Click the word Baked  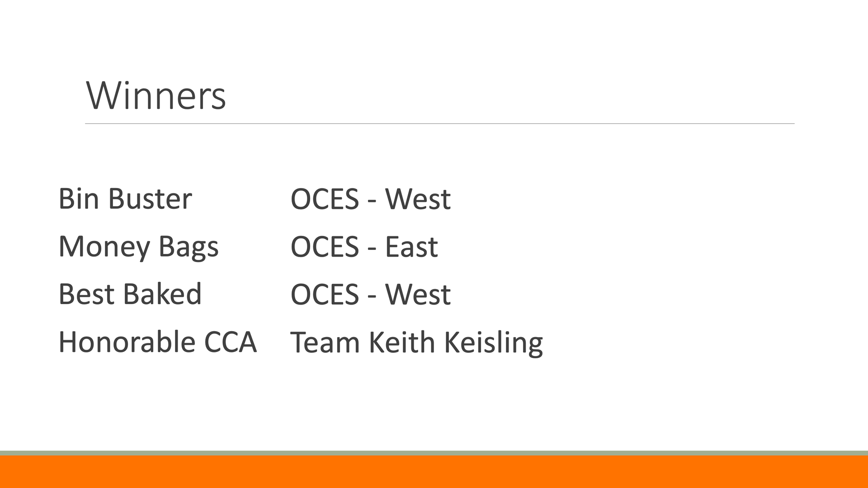pyautogui.click(x=162, y=294)
